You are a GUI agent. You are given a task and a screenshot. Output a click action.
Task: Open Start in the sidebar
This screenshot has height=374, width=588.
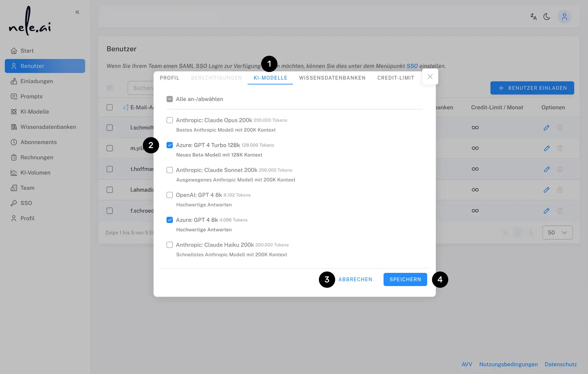tap(45, 51)
